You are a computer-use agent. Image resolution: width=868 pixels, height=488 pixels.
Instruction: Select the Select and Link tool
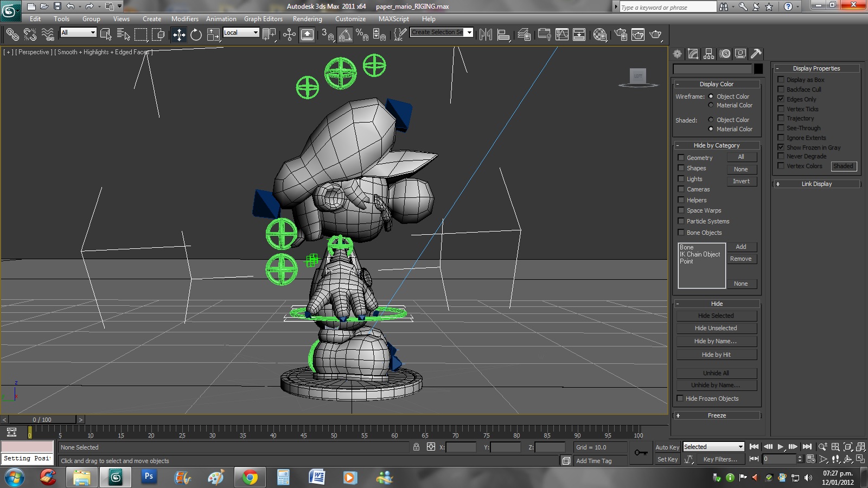[12, 35]
